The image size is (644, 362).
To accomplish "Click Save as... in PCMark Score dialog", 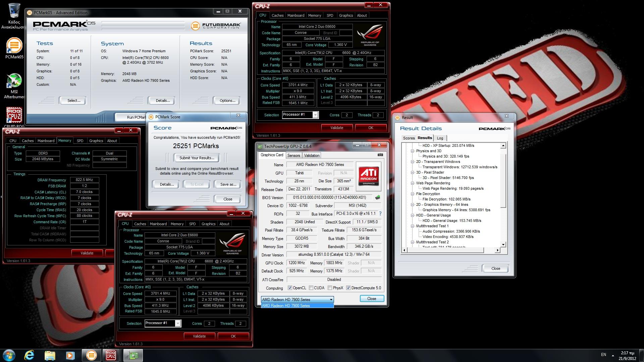I will pyautogui.click(x=228, y=184).
